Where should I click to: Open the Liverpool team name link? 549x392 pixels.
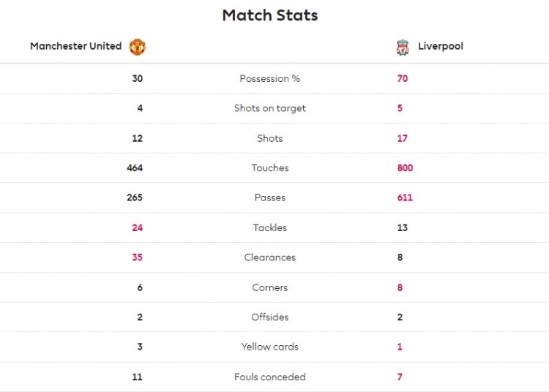coord(441,46)
